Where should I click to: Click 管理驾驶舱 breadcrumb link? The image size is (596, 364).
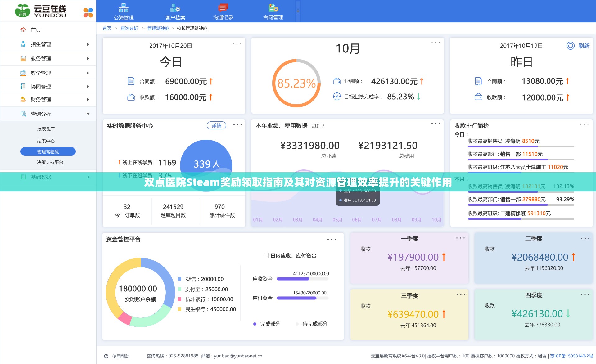[158, 28]
